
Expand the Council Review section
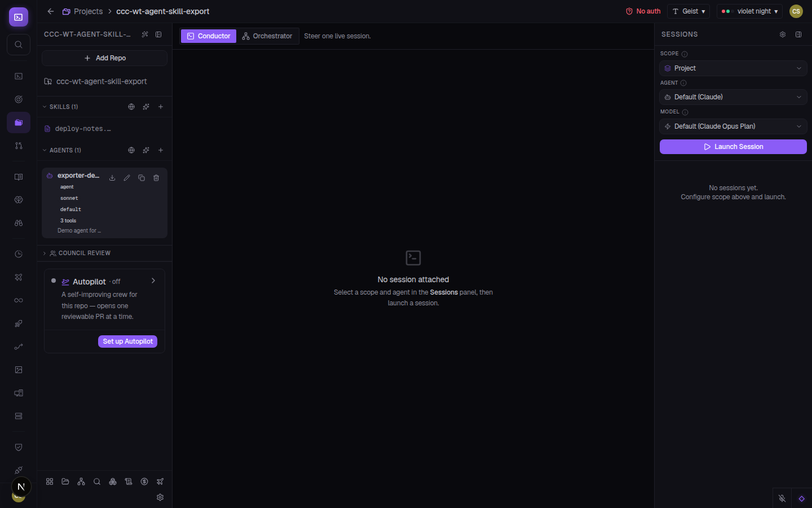tap(105, 253)
